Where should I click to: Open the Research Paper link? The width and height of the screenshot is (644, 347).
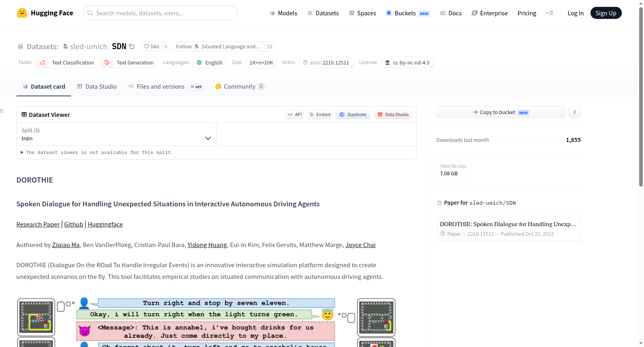click(38, 224)
